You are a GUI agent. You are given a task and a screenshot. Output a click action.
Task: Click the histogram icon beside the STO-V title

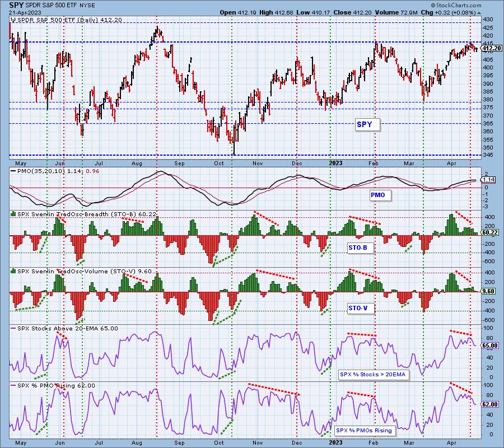click(13, 271)
